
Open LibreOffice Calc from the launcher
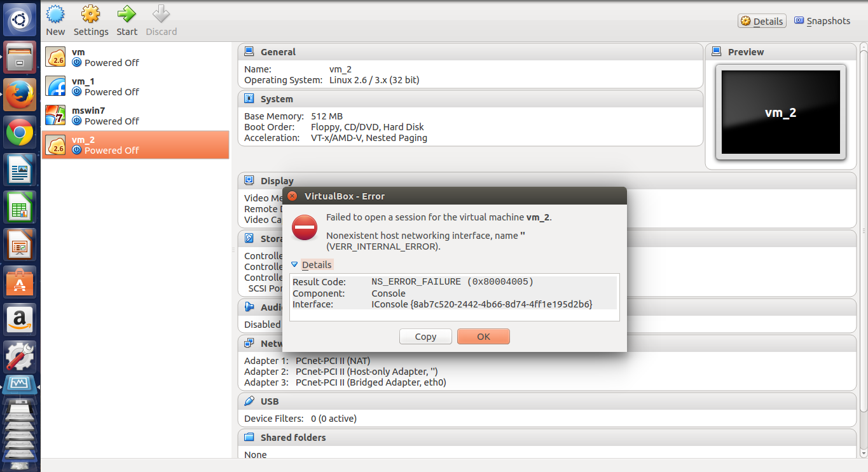pos(20,207)
